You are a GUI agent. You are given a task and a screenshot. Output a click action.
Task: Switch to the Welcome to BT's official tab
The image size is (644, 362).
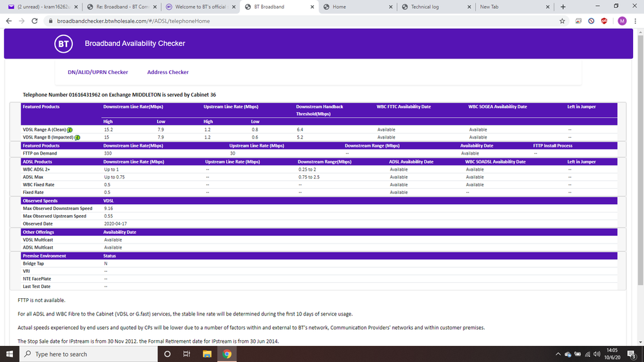tap(197, 6)
